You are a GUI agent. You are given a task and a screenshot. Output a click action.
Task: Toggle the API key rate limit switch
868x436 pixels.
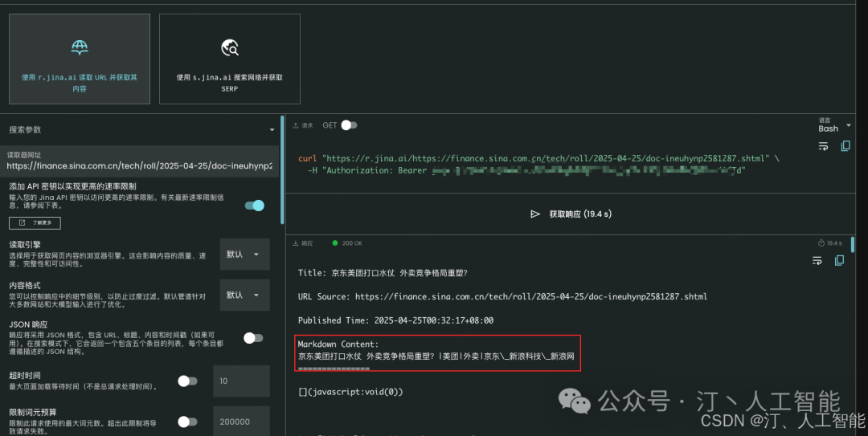click(x=255, y=206)
